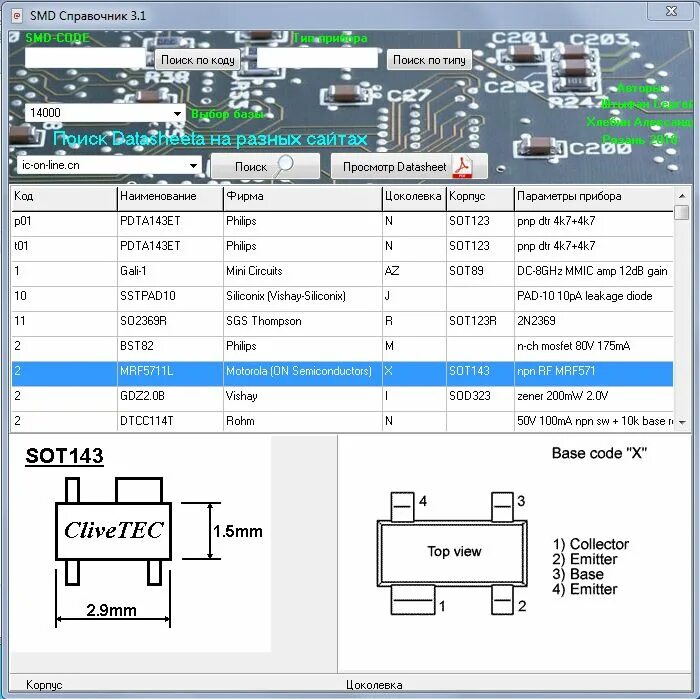This screenshot has width=700, height=699.
Task: Click the 'Цоколевка' column header
Action: point(414,199)
